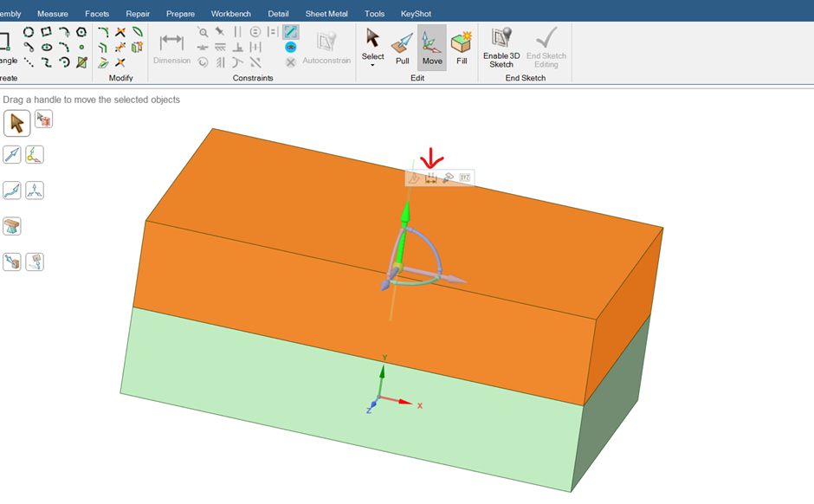
Task: Expand the Select tool dropdown arrow
Action: (372, 65)
